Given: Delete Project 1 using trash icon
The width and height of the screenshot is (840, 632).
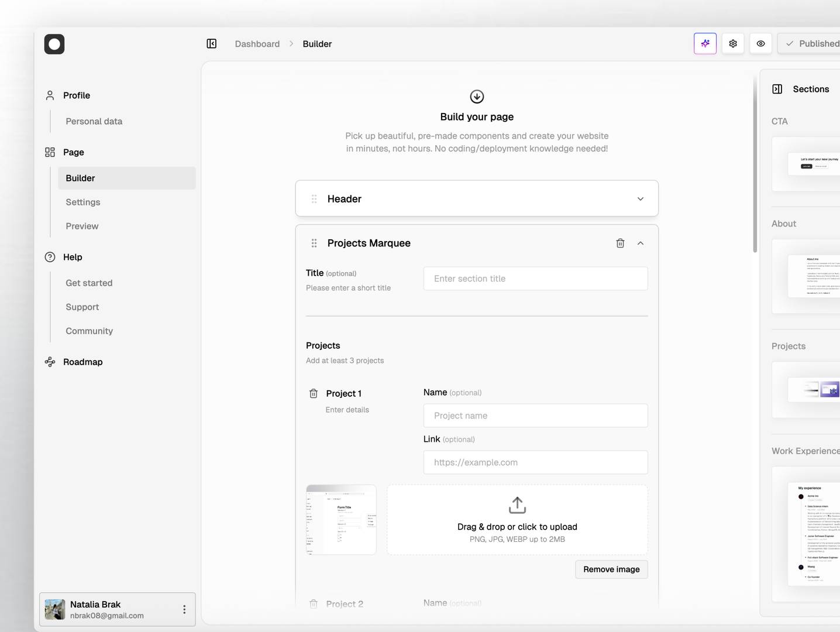Looking at the screenshot, I should 314,393.
